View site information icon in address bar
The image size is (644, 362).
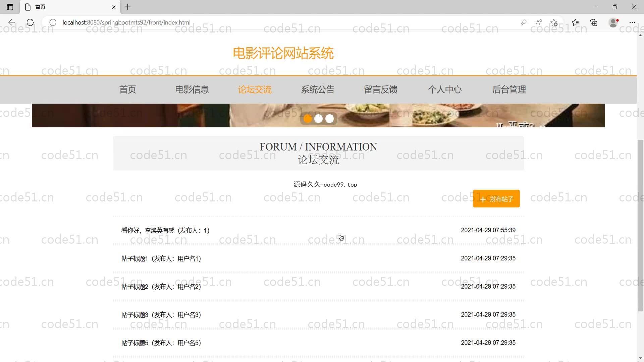[x=53, y=22]
